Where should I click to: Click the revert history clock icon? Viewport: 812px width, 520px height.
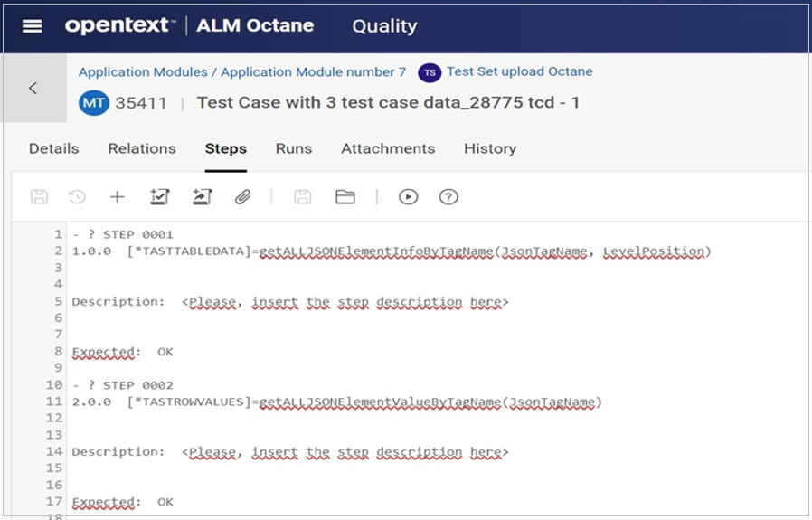click(77, 196)
